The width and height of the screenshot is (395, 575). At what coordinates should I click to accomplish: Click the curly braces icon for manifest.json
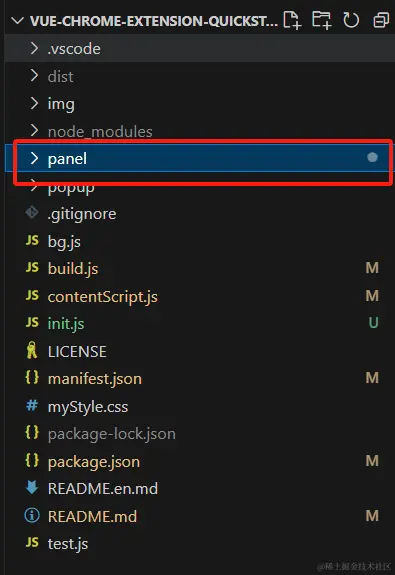click(x=32, y=377)
